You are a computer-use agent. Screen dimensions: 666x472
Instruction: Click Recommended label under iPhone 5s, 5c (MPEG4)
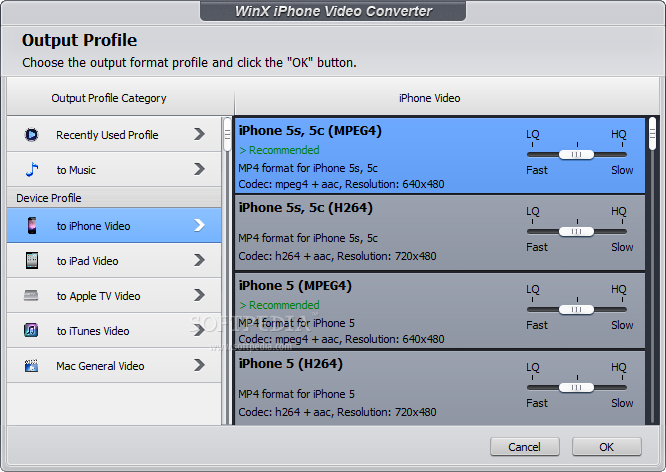(279, 150)
